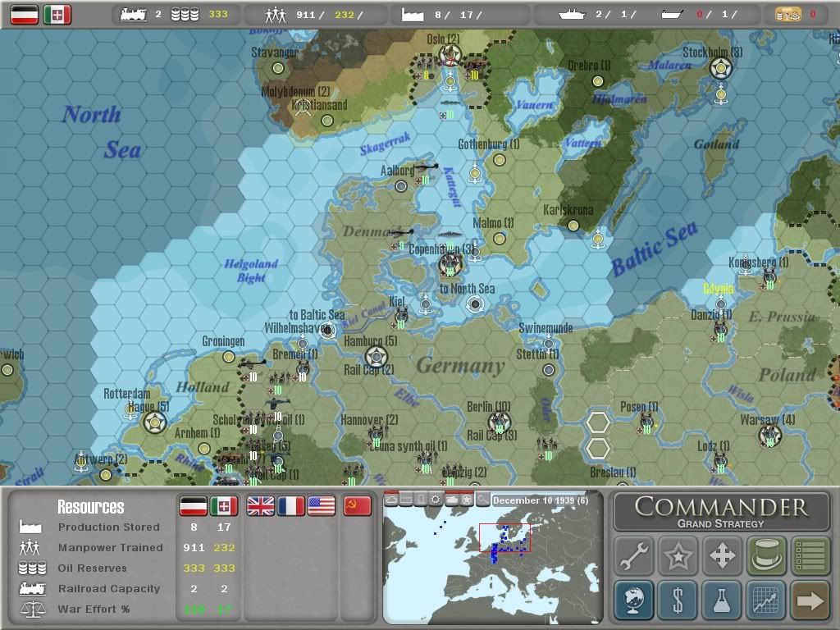This screenshot has height=630, width=840.
Task: Click the War Effort % label
Action: point(94,609)
